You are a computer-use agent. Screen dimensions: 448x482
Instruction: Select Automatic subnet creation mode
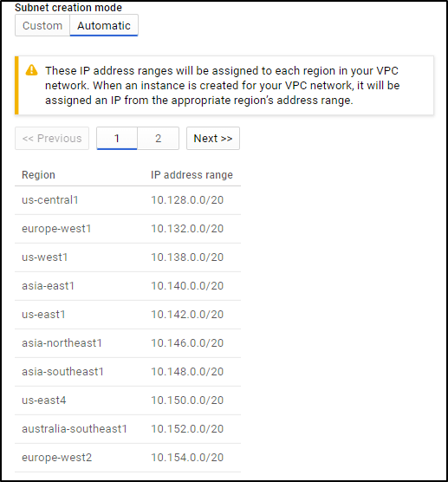(x=104, y=25)
